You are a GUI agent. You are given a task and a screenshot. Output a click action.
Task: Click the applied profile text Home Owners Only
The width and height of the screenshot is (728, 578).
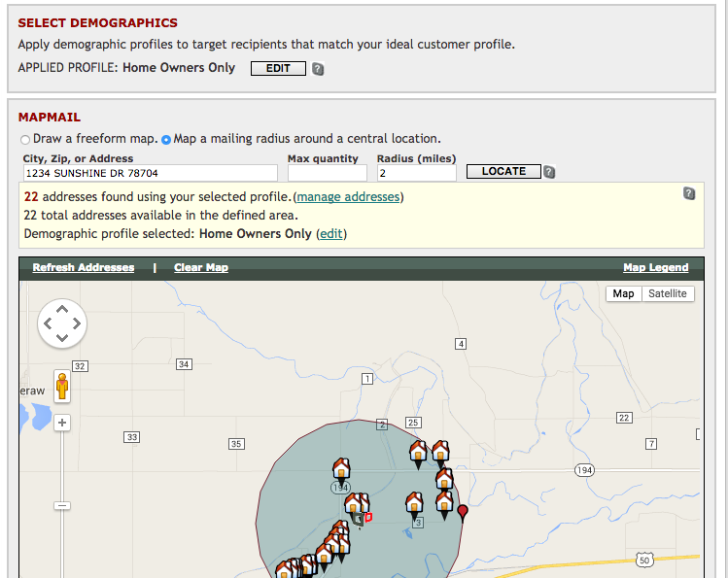pos(179,68)
